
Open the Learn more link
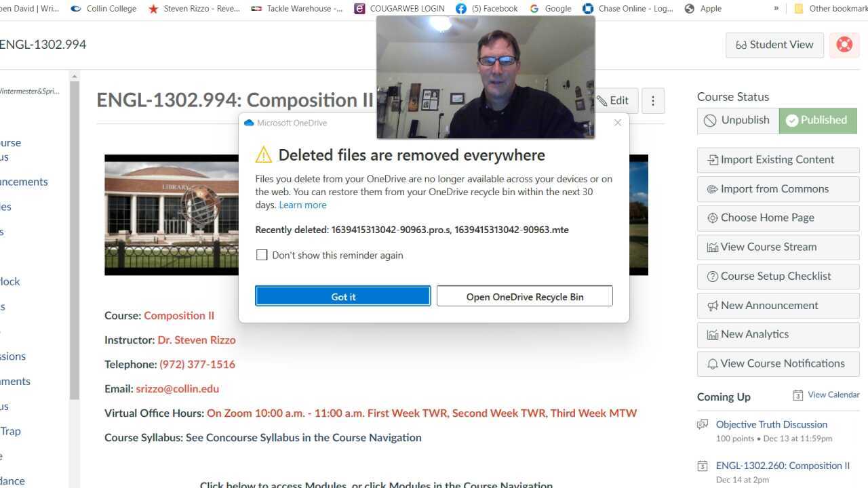[302, 205]
